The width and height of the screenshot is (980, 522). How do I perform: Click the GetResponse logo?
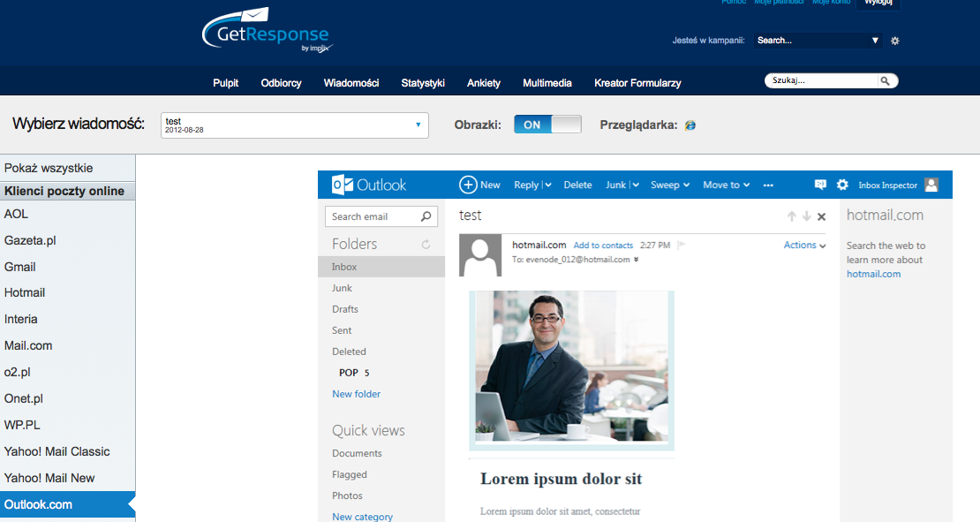click(x=267, y=31)
